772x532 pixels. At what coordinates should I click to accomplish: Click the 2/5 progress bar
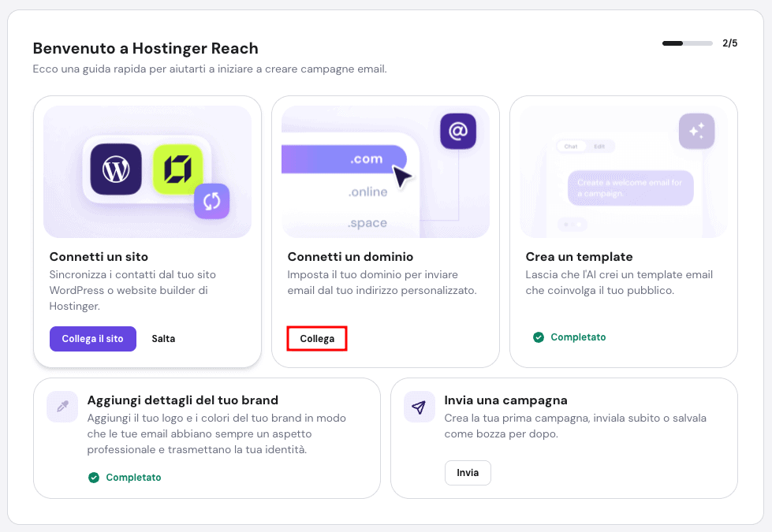point(687,44)
